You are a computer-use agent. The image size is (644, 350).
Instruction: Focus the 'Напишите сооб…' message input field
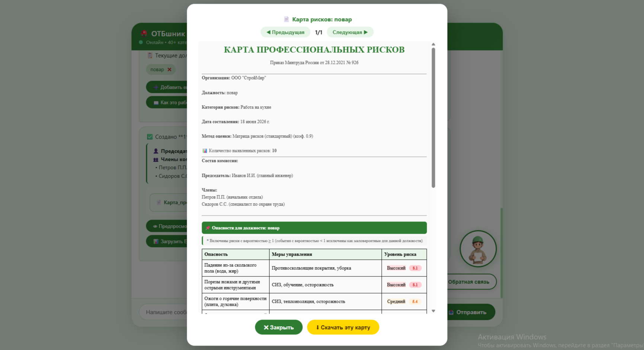point(164,312)
